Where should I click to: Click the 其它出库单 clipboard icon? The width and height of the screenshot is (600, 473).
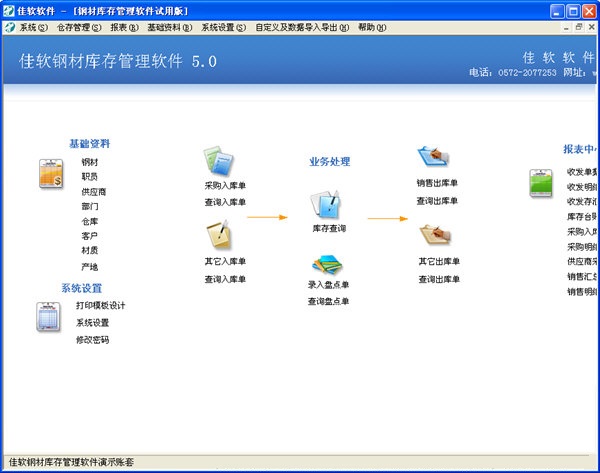tap(435, 235)
